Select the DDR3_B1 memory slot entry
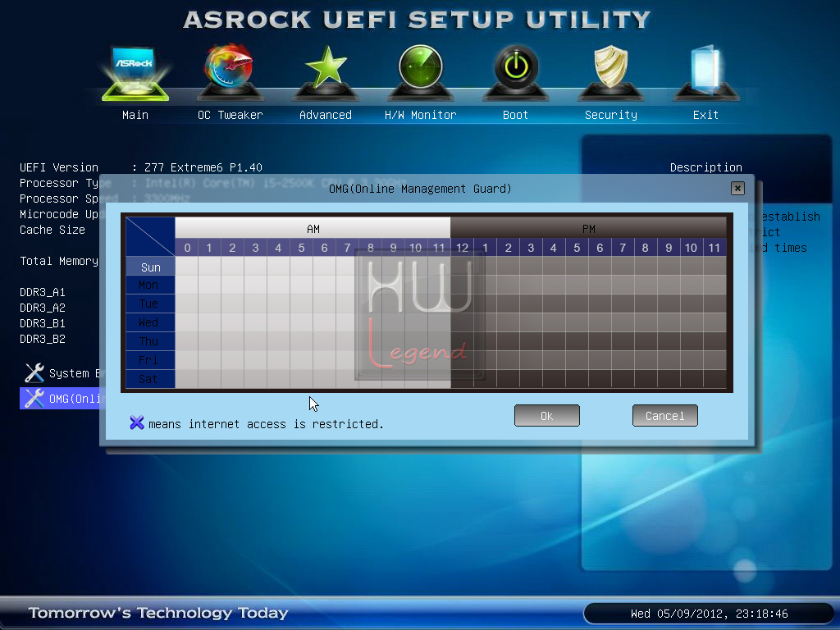The image size is (840, 630). [x=43, y=323]
